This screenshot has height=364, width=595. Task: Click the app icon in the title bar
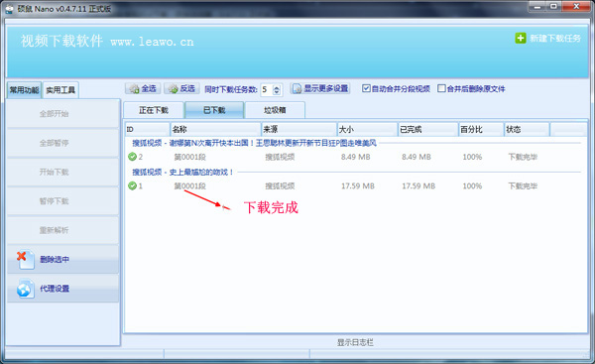click(x=9, y=9)
